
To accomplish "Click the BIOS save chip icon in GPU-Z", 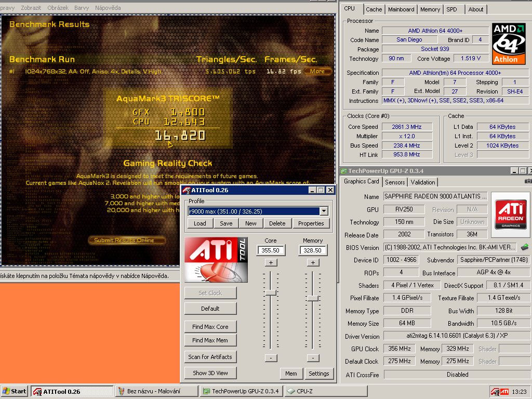I will (525, 247).
